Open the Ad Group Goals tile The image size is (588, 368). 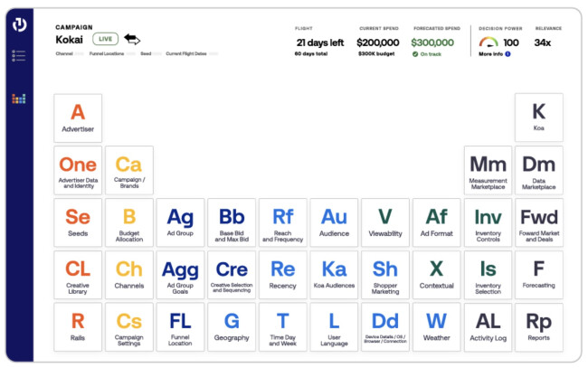[180, 275]
